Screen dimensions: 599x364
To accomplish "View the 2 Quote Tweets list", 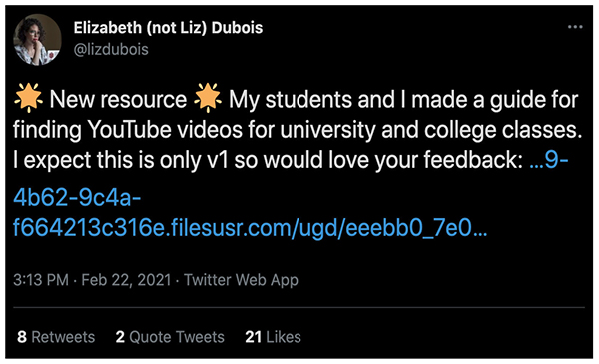I will (170, 337).
